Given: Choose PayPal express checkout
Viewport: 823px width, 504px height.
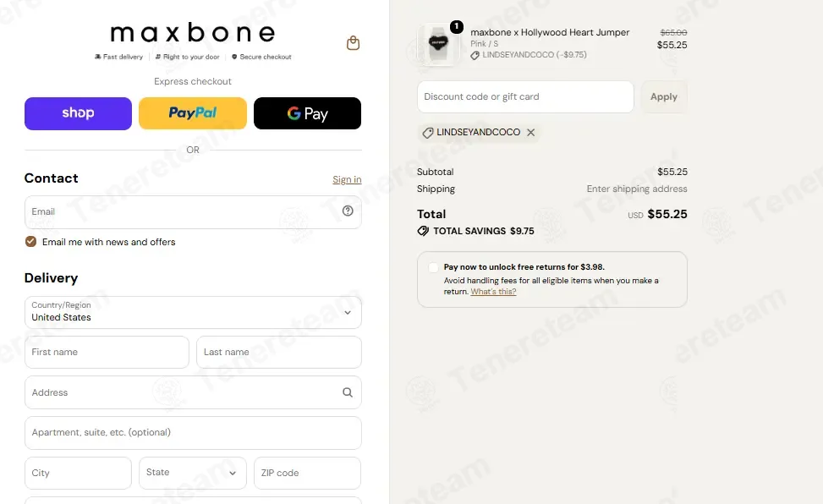Looking at the screenshot, I should [x=193, y=113].
